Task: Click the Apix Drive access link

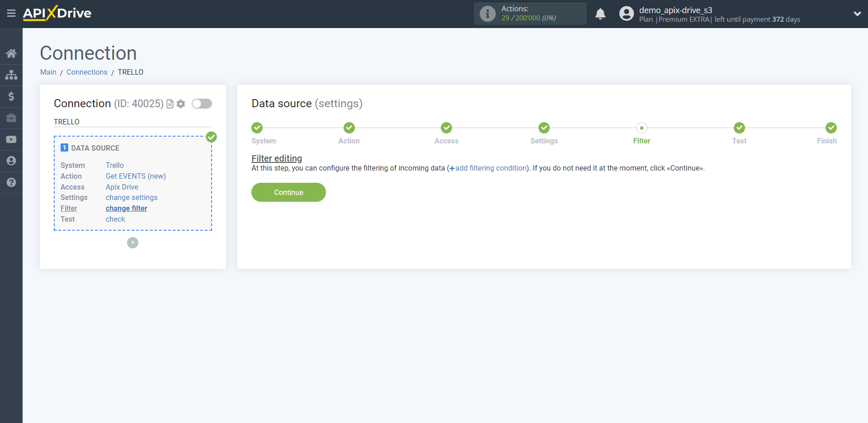Action: pyautogui.click(x=122, y=187)
